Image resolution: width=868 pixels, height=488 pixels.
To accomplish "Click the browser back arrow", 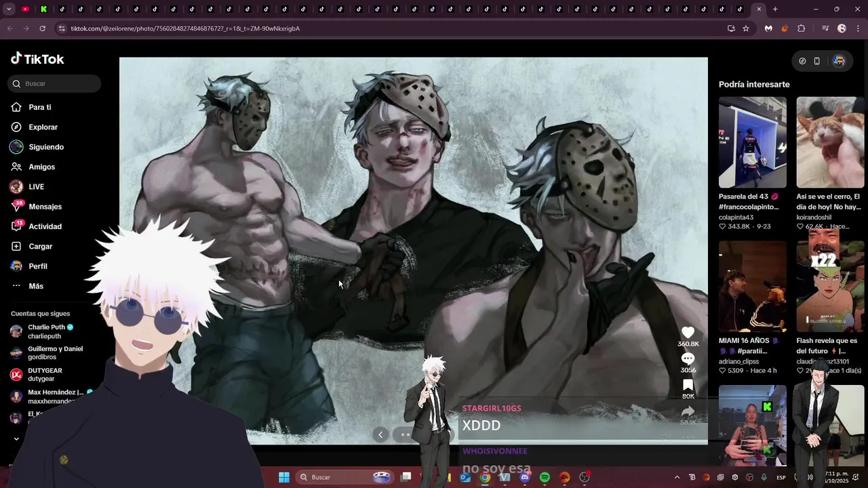I will (x=9, y=28).
